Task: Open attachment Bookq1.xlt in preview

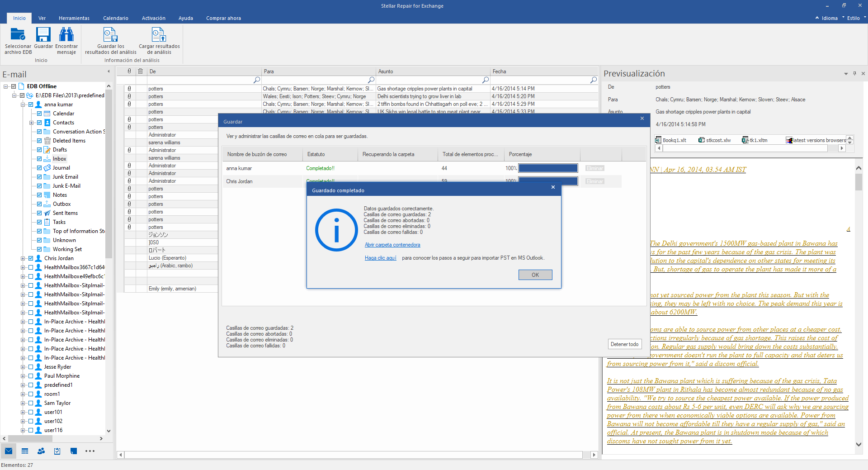Action: point(671,140)
